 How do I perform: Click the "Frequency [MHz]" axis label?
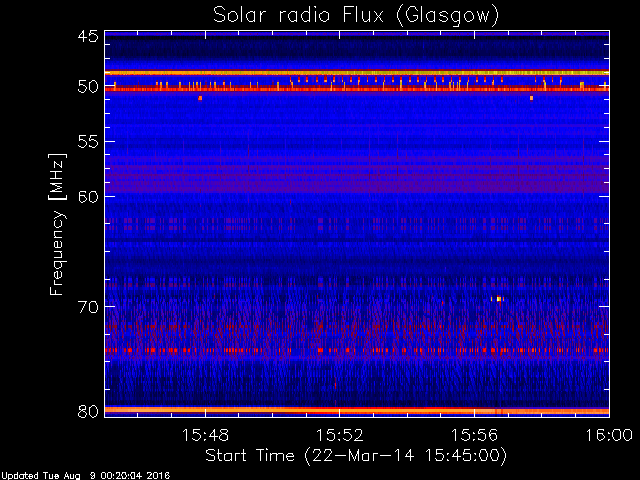[x=57, y=224]
